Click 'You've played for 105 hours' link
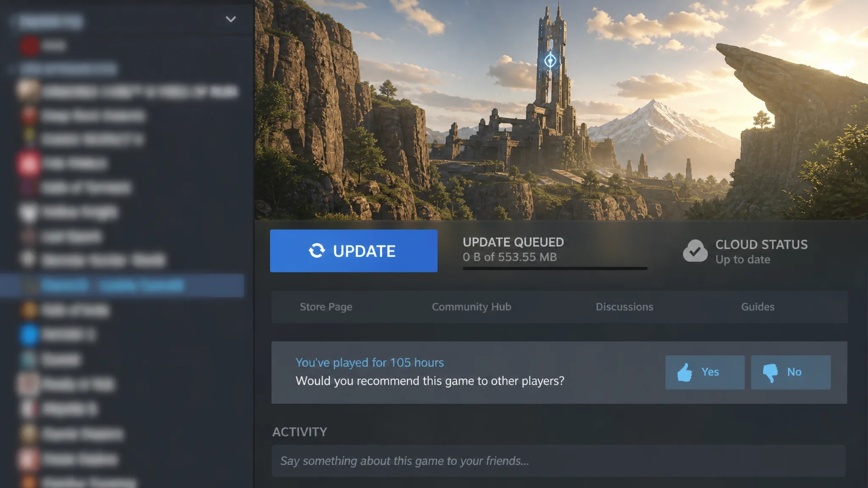Screen dimensions: 868x488 click(370, 363)
